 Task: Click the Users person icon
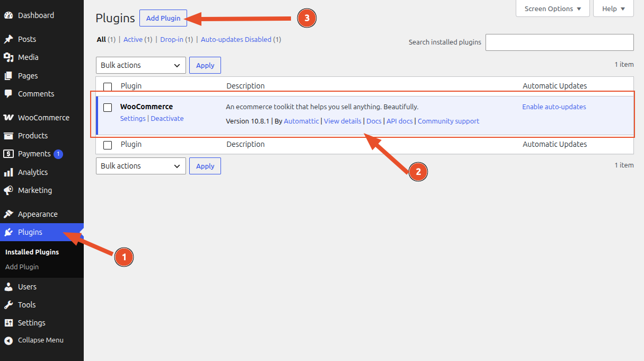pos(8,287)
